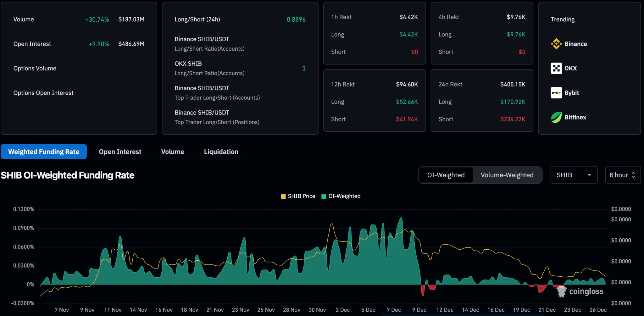Open the 8 hour interval selector
Screen dimensions: 644x316
click(x=623, y=175)
